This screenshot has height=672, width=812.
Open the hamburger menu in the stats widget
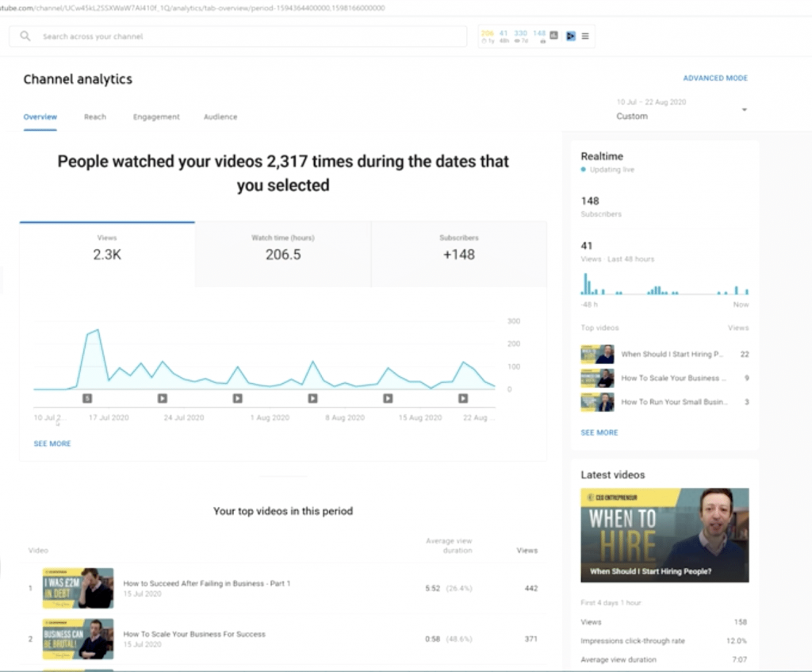585,36
